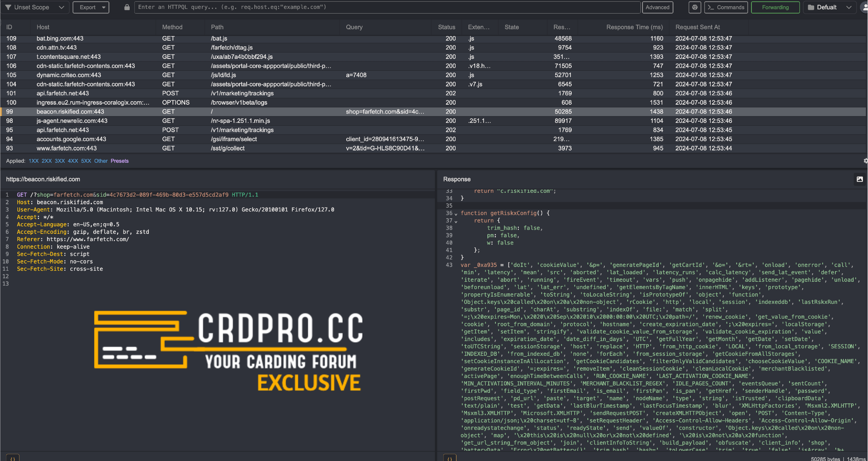Click the Referer header line in request
The image size is (868, 461).
coord(73,239)
